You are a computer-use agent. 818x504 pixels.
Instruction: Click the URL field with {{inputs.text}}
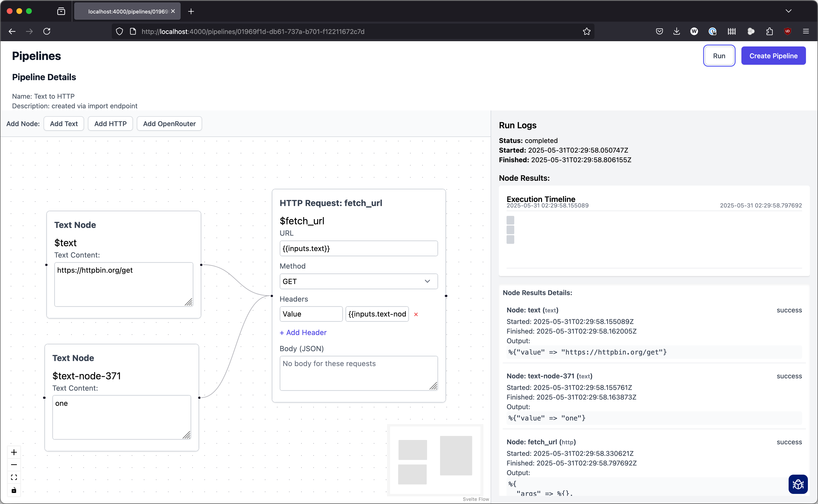359,248
